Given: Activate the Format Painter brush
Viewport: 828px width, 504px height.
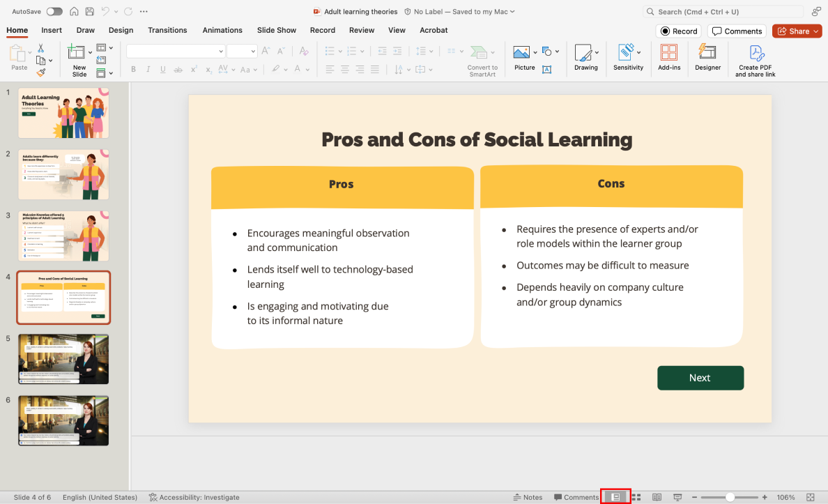Looking at the screenshot, I should click(x=40, y=72).
